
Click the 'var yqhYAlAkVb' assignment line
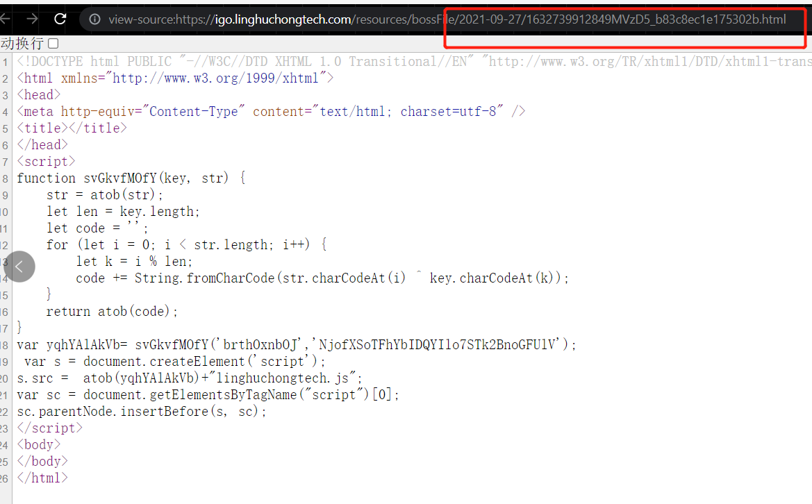[296, 344]
